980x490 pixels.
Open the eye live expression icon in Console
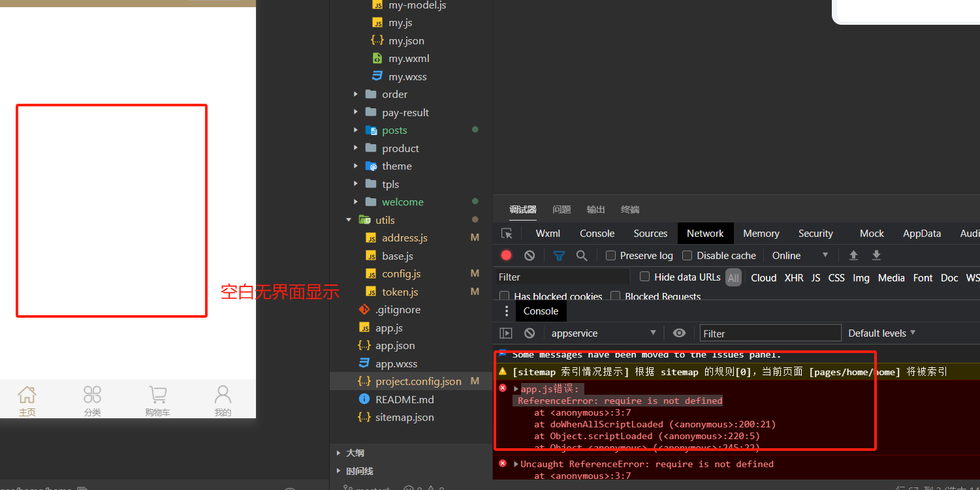coord(679,333)
